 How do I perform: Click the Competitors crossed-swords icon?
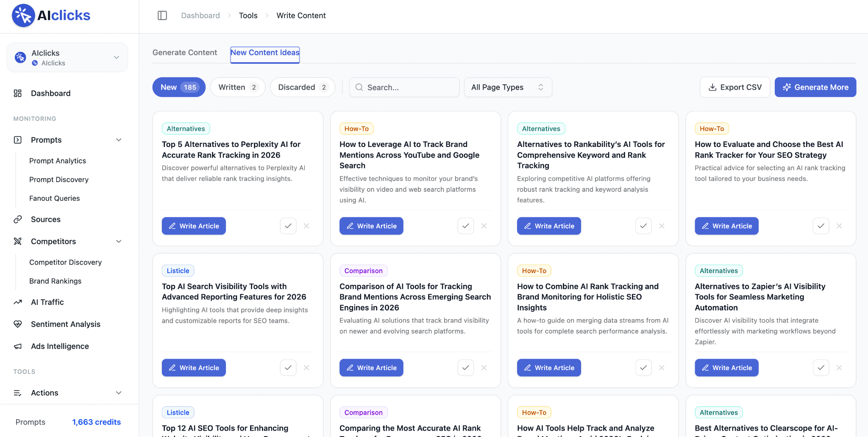coord(18,241)
